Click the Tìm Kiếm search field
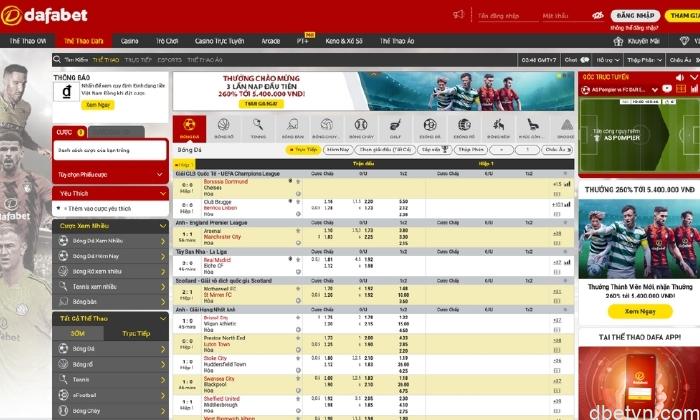 (76, 60)
